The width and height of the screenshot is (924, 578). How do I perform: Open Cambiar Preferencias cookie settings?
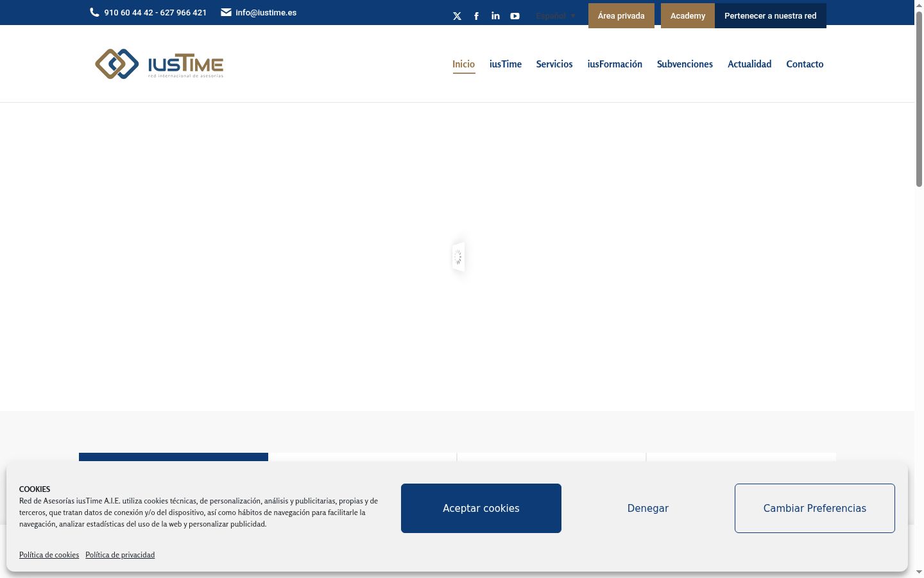(x=815, y=508)
